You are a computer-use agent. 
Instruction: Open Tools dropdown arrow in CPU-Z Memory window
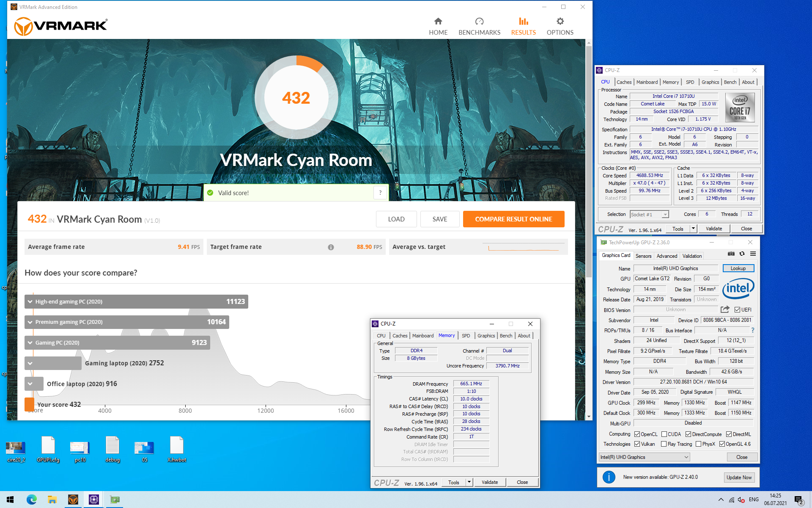pos(469,482)
